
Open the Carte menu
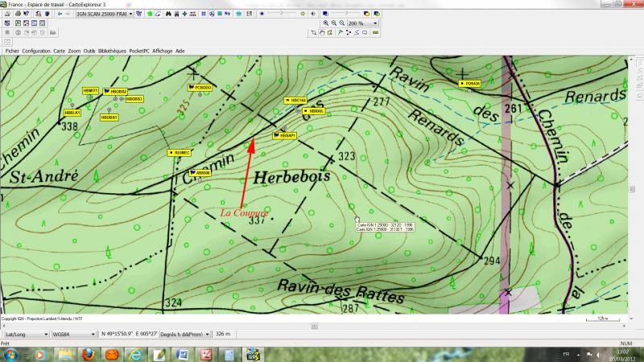click(59, 51)
